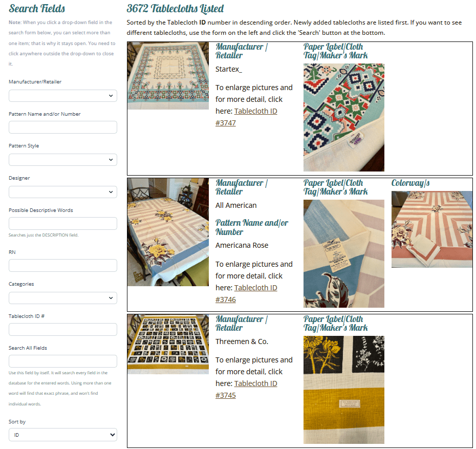Click the Possible Descriptive Words field
The height and width of the screenshot is (449, 476).
click(x=62, y=223)
